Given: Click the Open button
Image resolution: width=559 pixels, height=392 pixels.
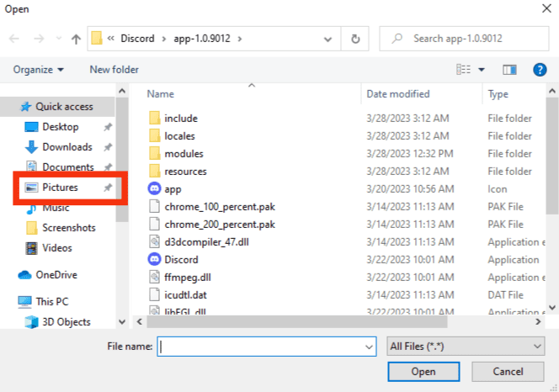Looking at the screenshot, I should [x=423, y=372].
